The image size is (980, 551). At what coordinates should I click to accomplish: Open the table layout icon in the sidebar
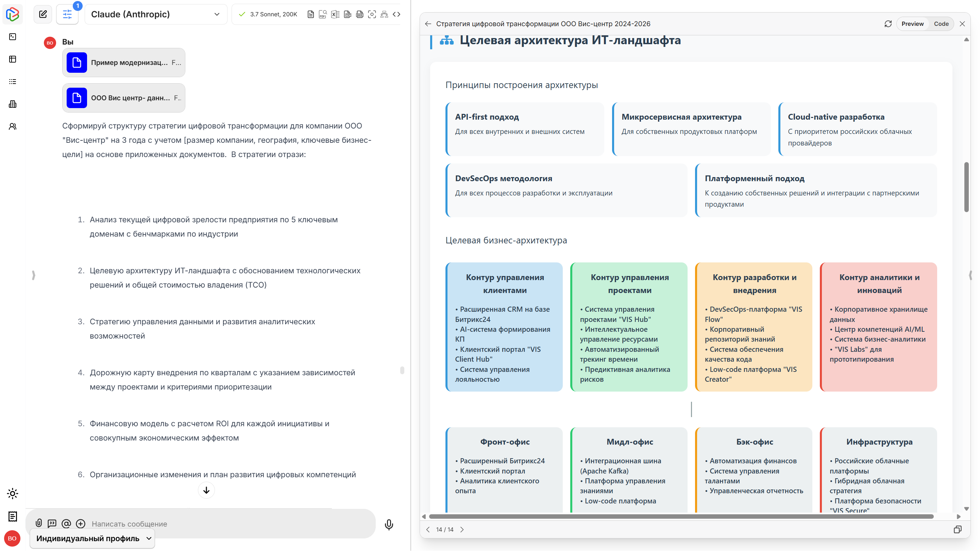[13, 59]
